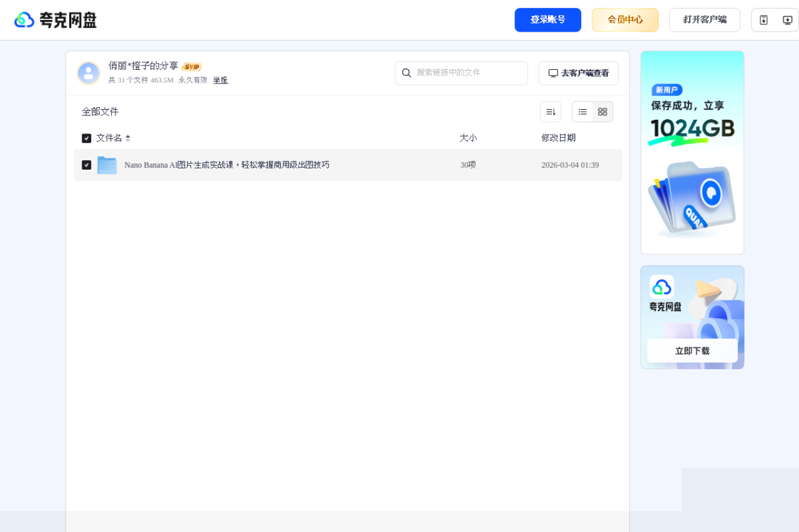The width and height of the screenshot is (799, 532).
Task: Click the Nano Banana course folder icon
Action: pyautogui.click(x=107, y=165)
